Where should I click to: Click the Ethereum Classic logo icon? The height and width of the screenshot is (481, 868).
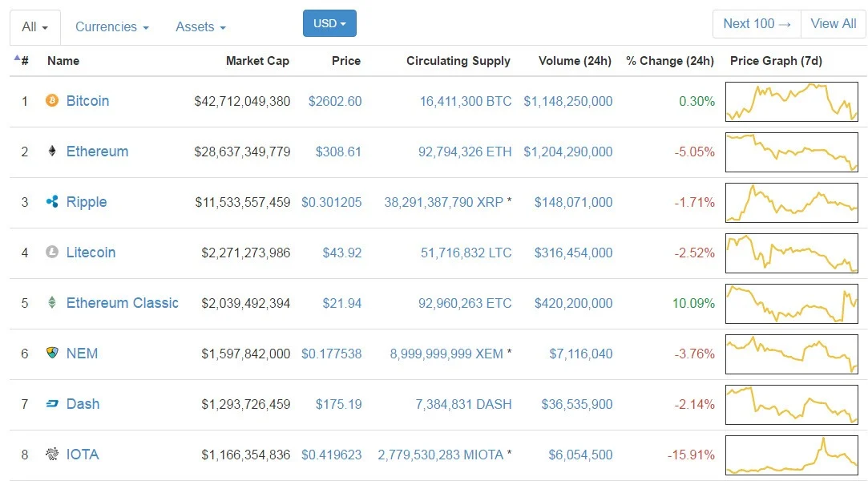tap(52, 303)
